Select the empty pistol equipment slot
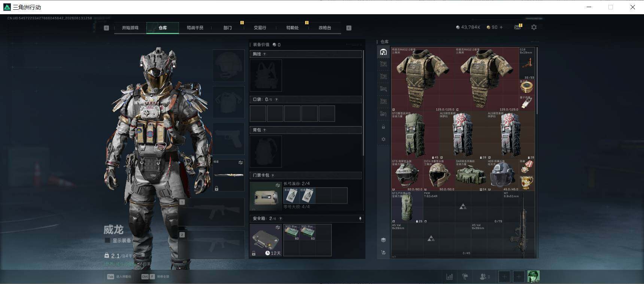 pyautogui.click(x=229, y=139)
